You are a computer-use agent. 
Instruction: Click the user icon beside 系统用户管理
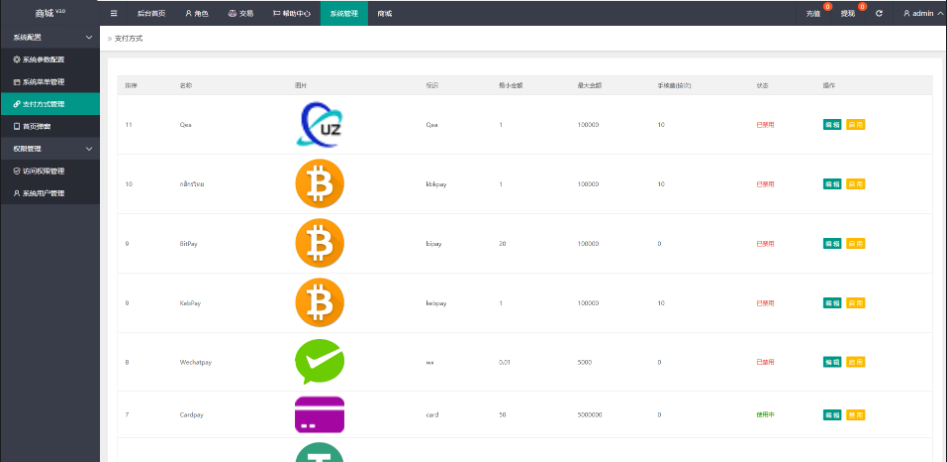17,193
